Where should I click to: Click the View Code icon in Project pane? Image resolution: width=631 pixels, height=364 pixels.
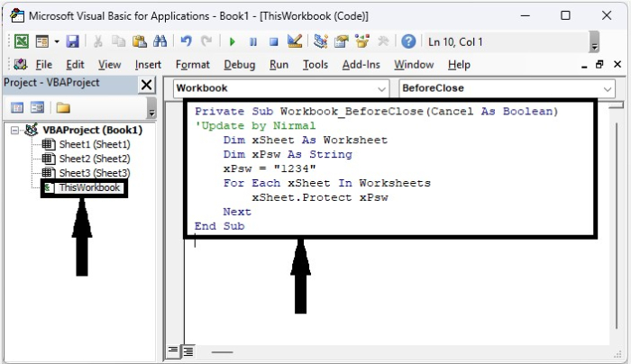coord(17,107)
